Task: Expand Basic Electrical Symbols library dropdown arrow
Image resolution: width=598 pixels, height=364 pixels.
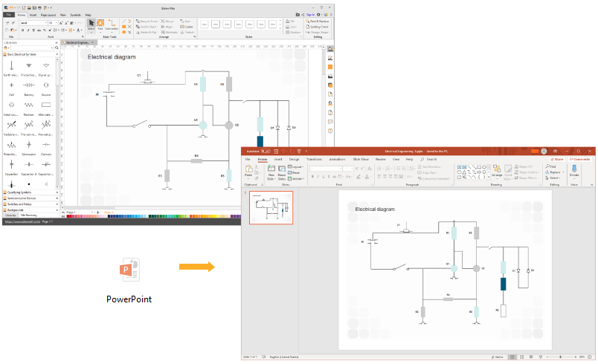Action: pos(57,54)
